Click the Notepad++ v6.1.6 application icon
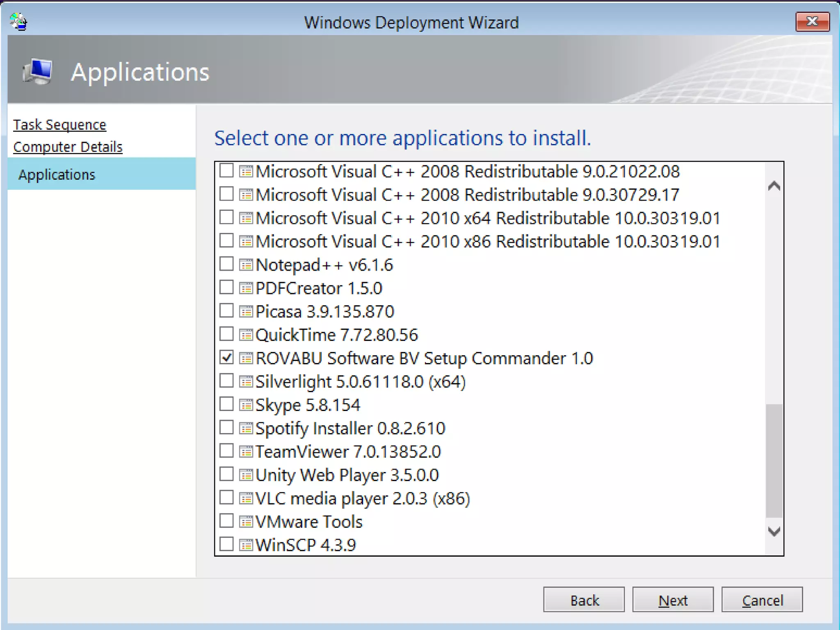The image size is (840, 630). click(x=246, y=265)
